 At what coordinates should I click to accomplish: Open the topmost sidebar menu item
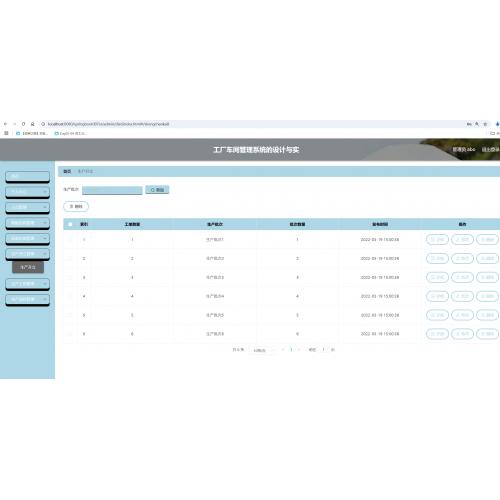[x=28, y=176]
